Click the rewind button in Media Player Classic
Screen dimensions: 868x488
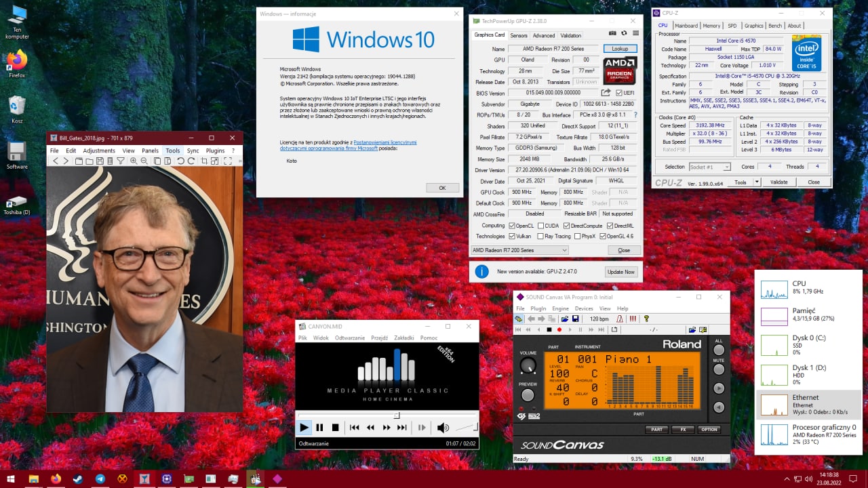point(370,427)
